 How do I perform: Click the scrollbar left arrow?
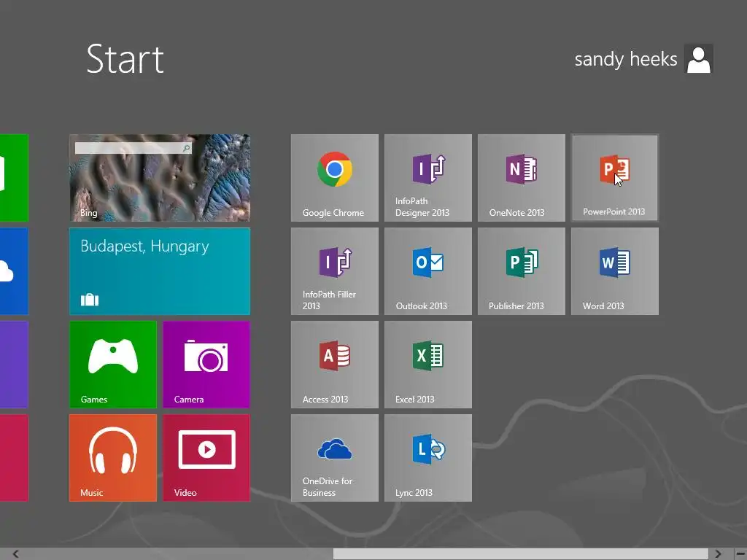click(16, 554)
